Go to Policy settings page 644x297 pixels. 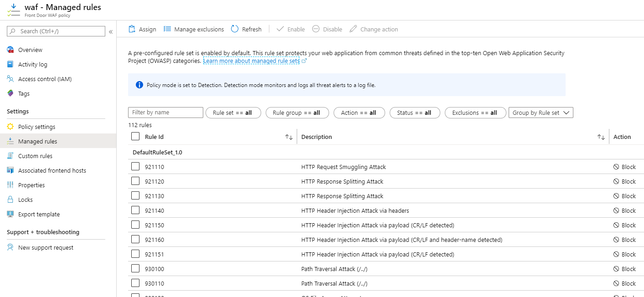[x=37, y=127]
